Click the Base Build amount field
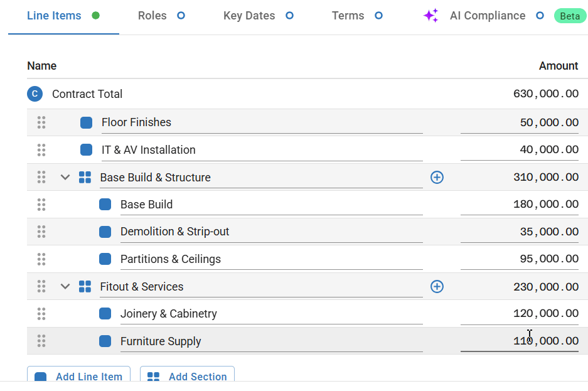Screen dimensions: 588x391 point(520,205)
